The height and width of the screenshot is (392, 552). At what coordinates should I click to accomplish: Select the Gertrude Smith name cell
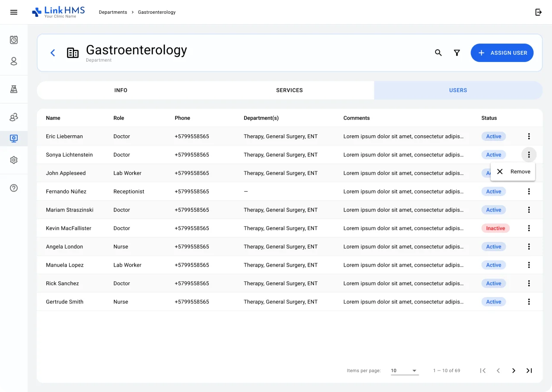65,302
